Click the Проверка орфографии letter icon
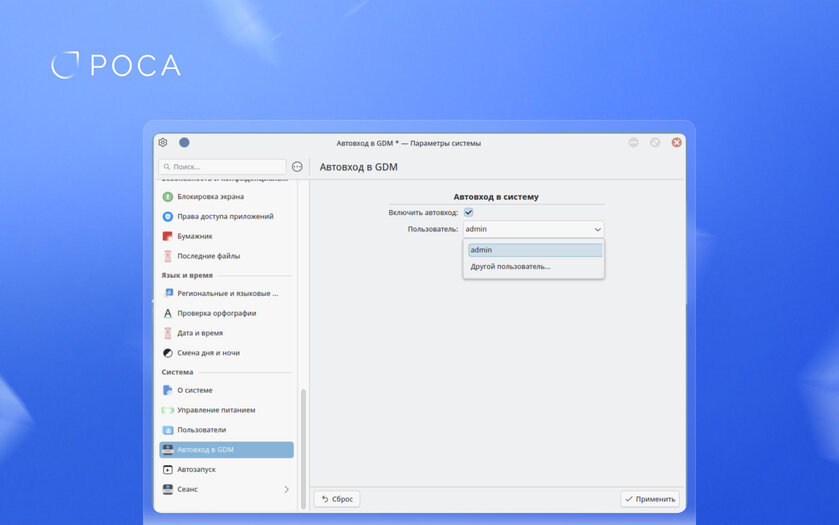The height and width of the screenshot is (525, 839). click(x=167, y=313)
